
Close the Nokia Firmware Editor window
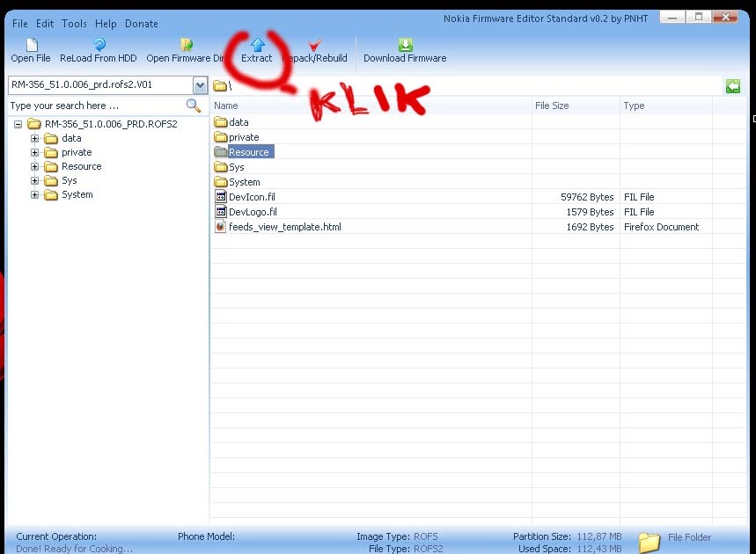(725, 18)
